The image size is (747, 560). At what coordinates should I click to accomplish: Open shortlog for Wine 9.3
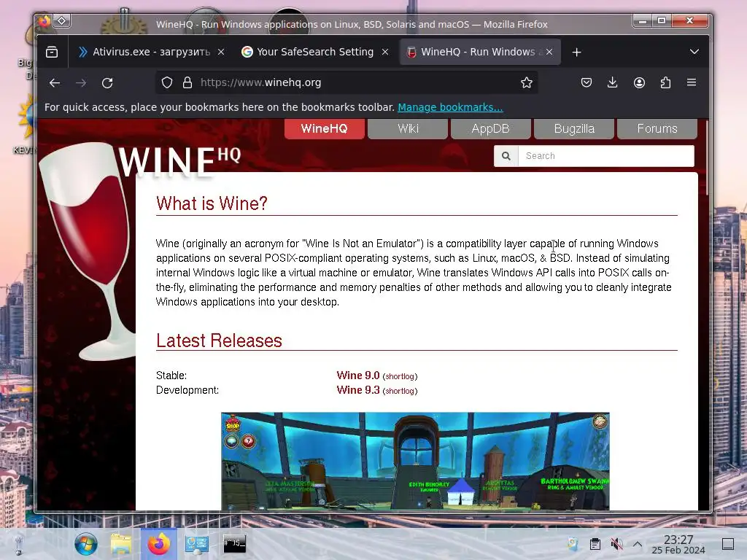400,391
